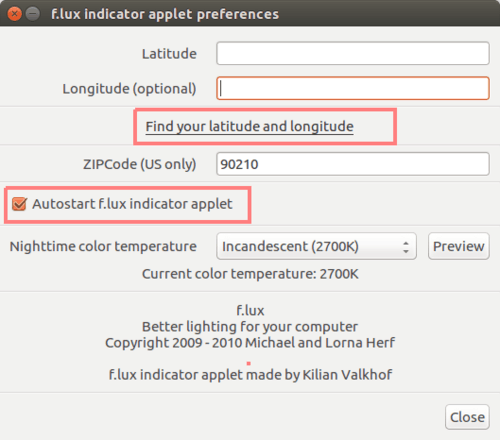Click the red window close icon

pos(14,14)
